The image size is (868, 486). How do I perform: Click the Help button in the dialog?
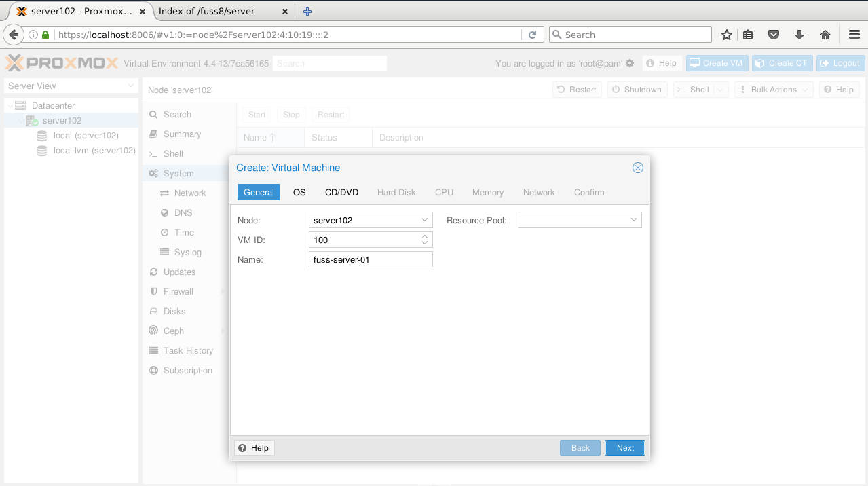pos(254,448)
